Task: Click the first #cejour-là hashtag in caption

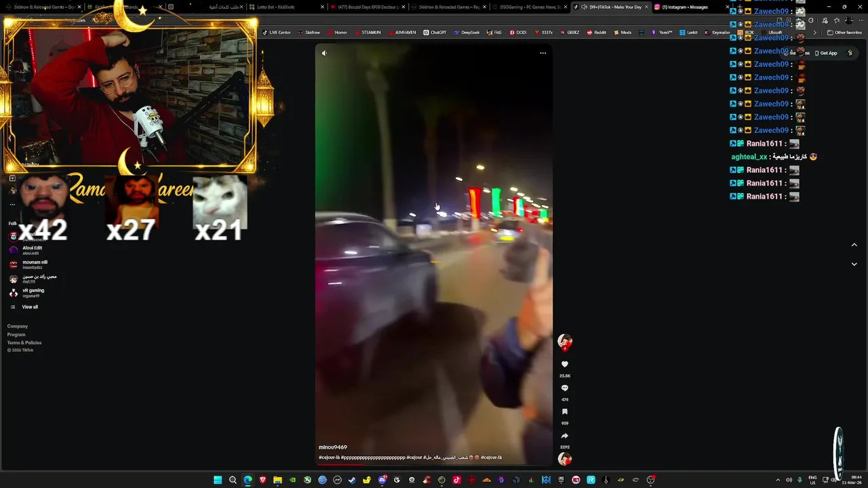Action: [329, 457]
